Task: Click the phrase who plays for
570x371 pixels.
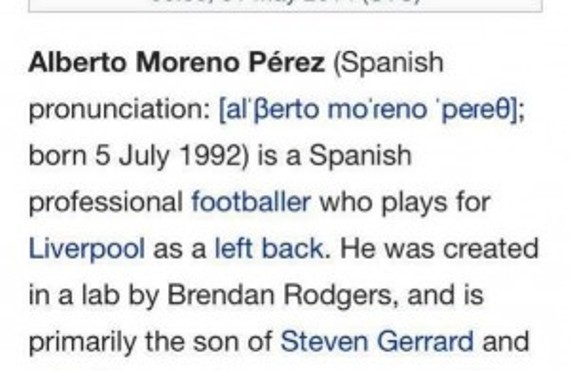Action: tap(405, 203)
